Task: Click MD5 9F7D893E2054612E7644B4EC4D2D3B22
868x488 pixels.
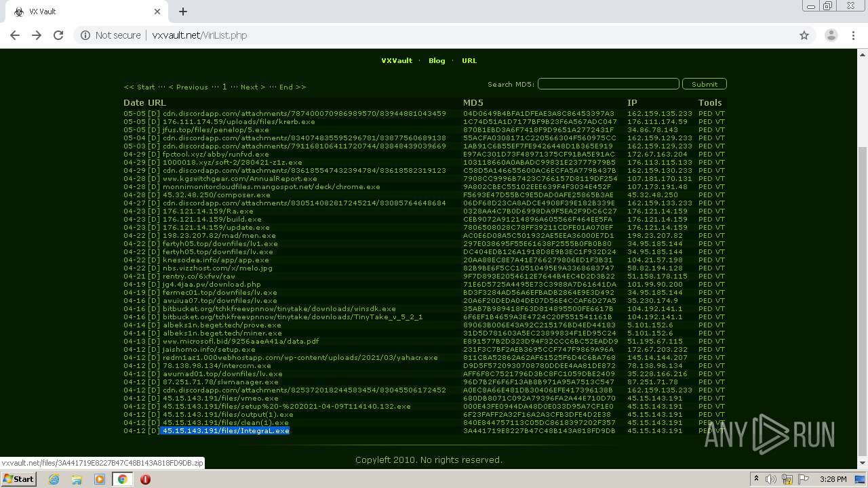Action: (x=539, y=276)
